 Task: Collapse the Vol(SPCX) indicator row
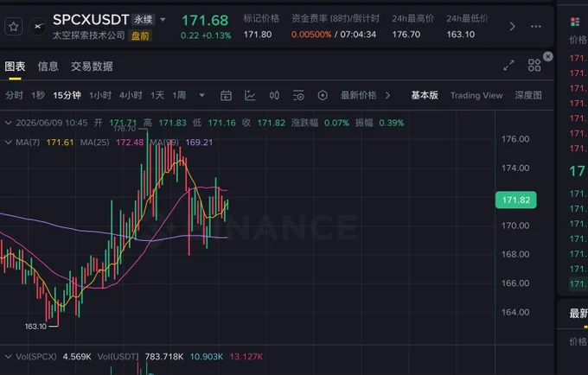point(8,357)
